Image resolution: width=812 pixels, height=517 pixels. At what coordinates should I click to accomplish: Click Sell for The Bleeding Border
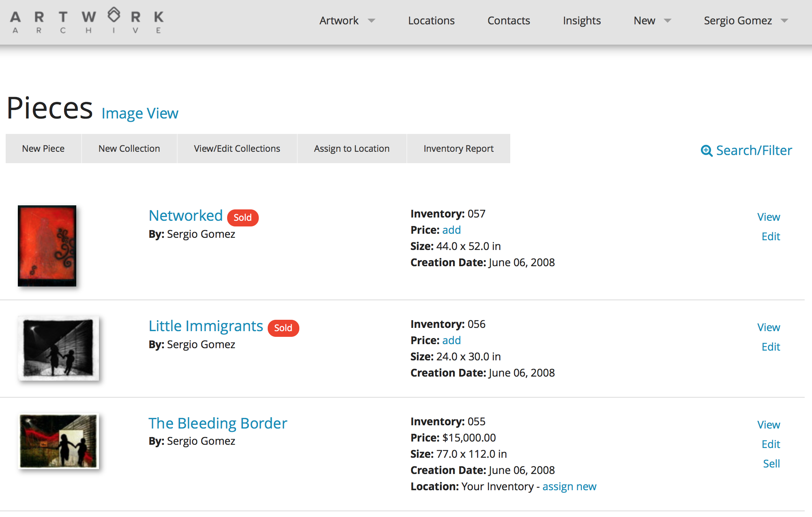pos(771,463)
